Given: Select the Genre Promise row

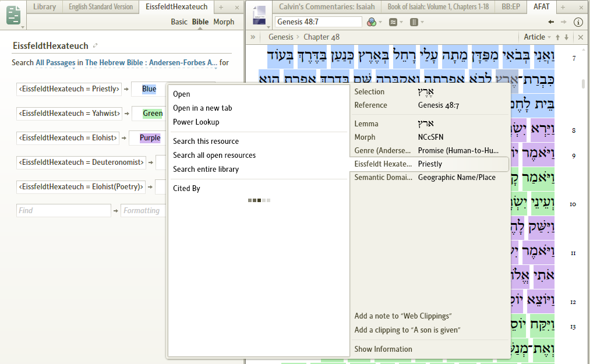Looking at the screenshot, I should (429, 151).
